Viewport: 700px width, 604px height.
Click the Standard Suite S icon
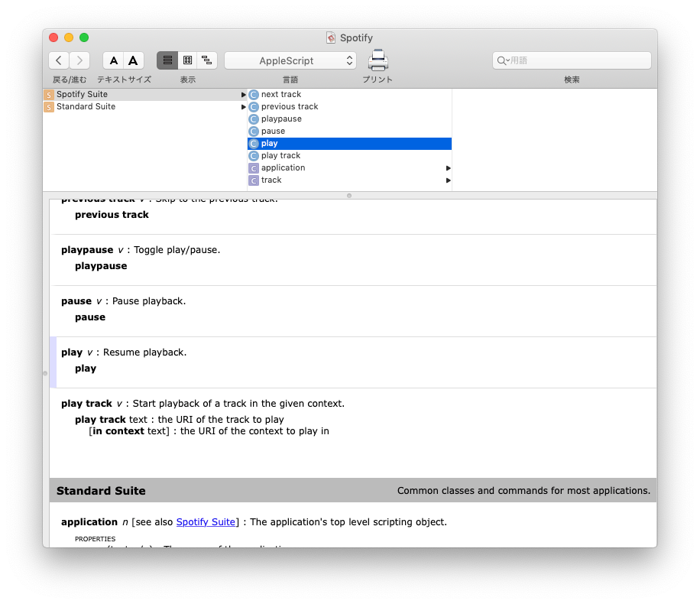click(49, 107)
